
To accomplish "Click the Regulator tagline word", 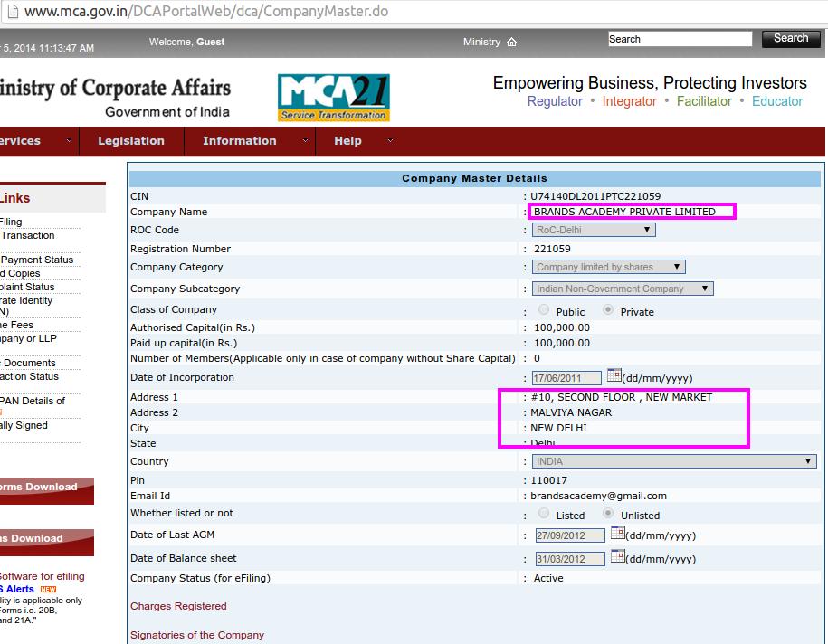I will pyautogui.click(x=555, y=101).
